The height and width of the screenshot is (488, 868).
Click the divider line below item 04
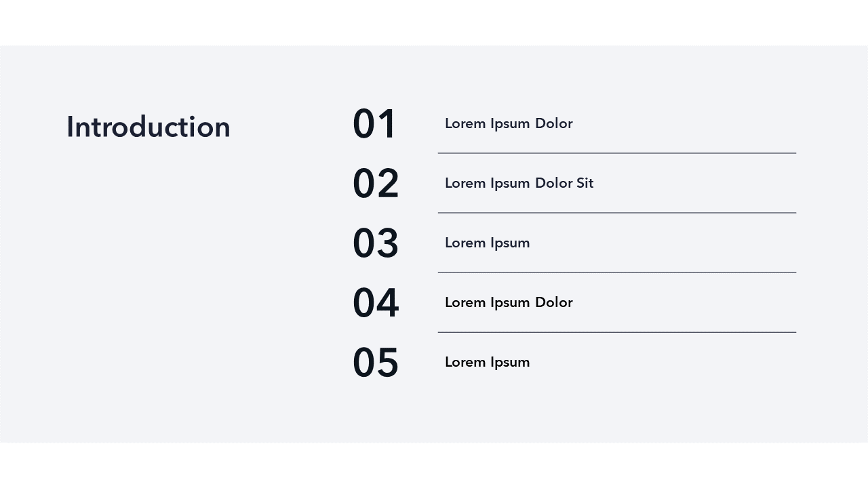[x=616, y=332]
